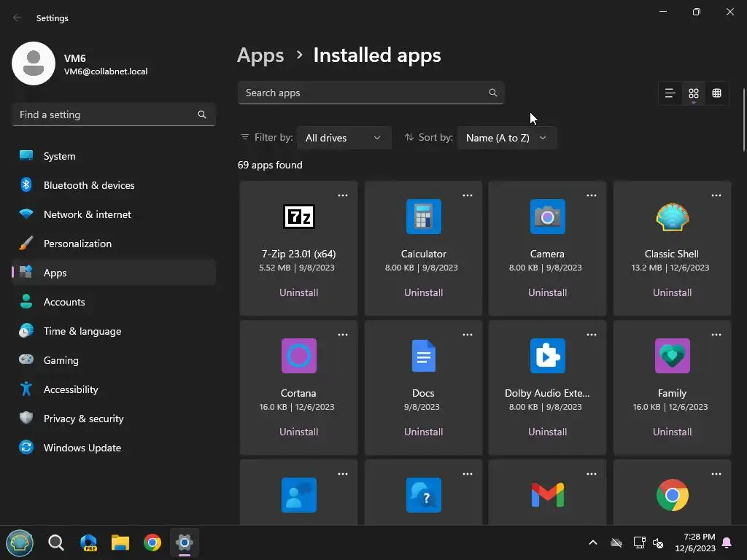
Task: Open more options for Dolby Audio
Action: click(x=591, y=335)
